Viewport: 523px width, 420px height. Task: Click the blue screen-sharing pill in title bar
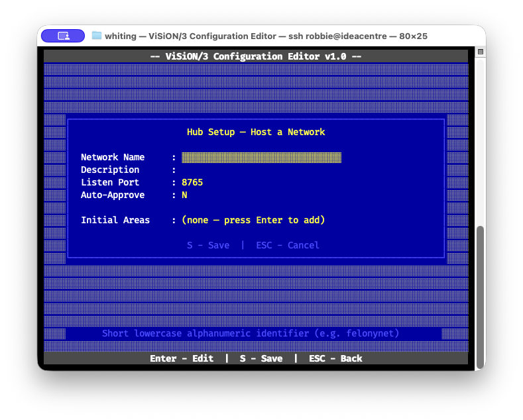[x=62, y=36]
